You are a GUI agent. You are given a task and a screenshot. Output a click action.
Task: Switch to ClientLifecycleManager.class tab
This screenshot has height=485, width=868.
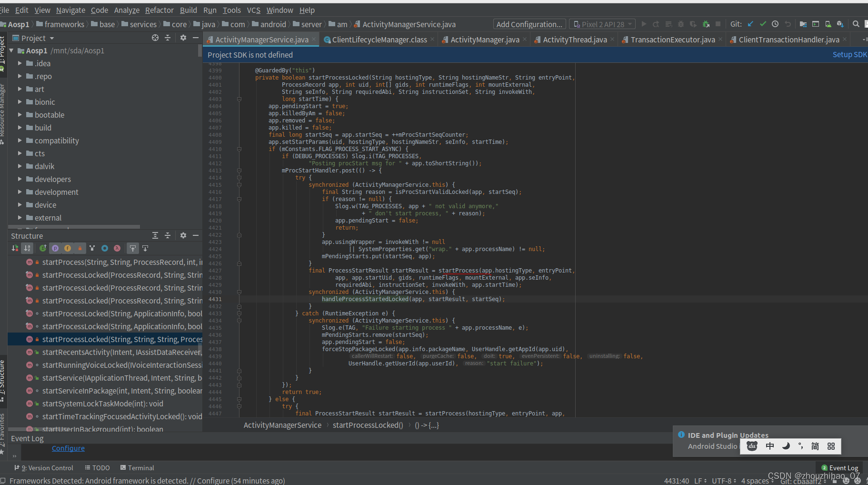pos(379,40)
